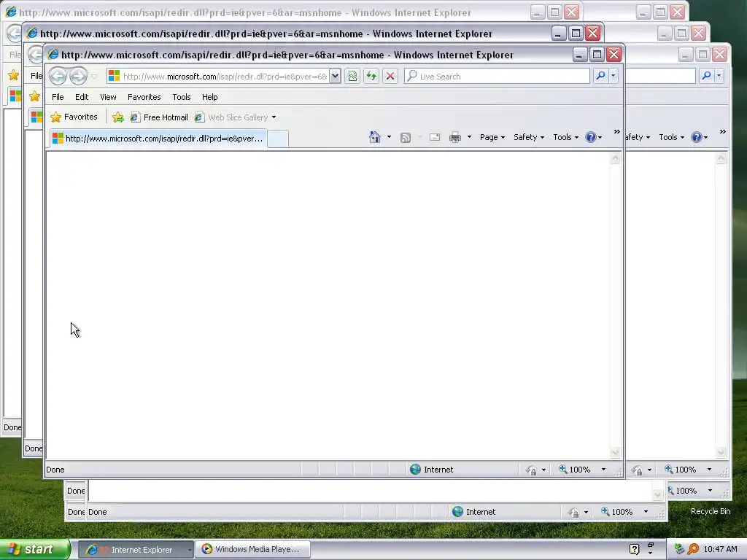Expand the address bar history dropdown

point(335,76)
